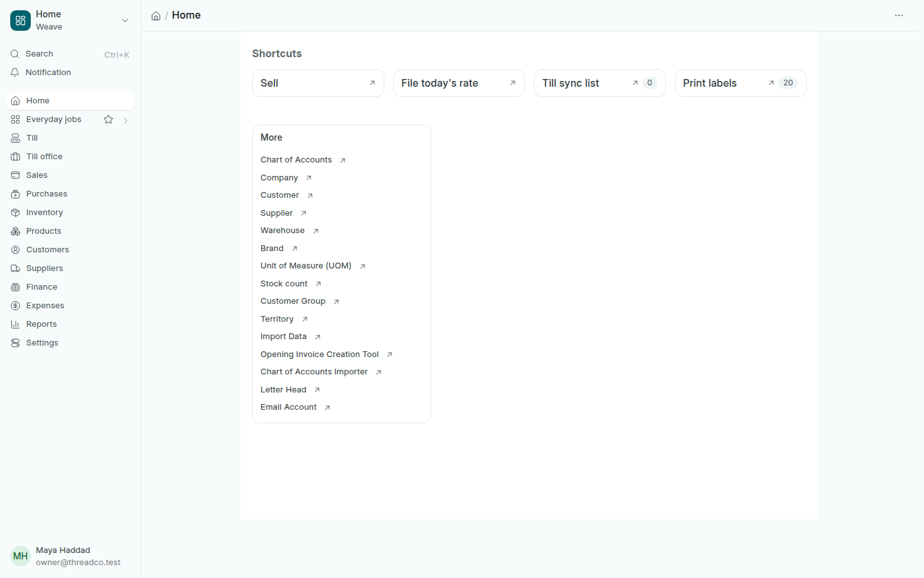Viewport: 924px width, 578px height.
Task: Click the Customers person icon
Action: 15,250
